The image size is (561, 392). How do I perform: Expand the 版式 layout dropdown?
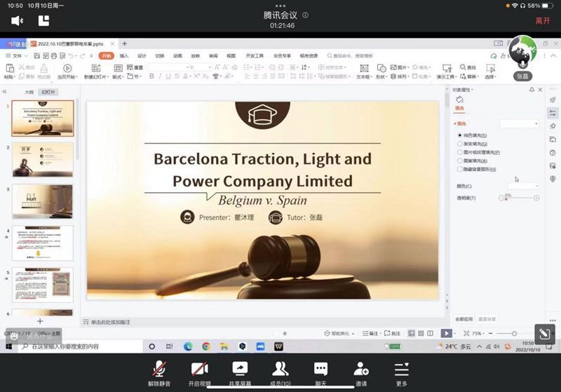(118, 76)
